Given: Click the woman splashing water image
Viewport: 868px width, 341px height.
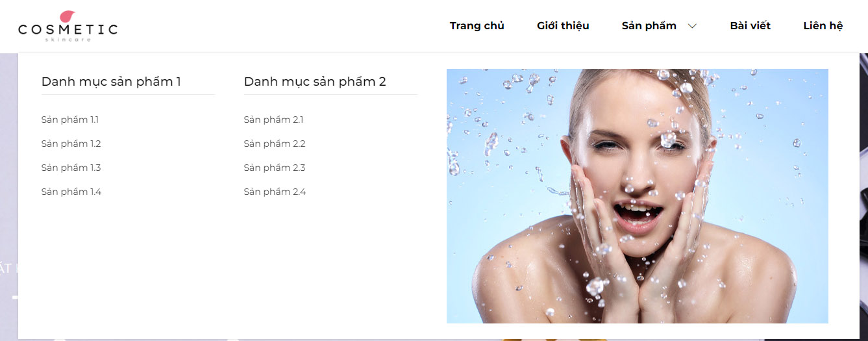Looking at the screenshot, I should tap(638, 196).
